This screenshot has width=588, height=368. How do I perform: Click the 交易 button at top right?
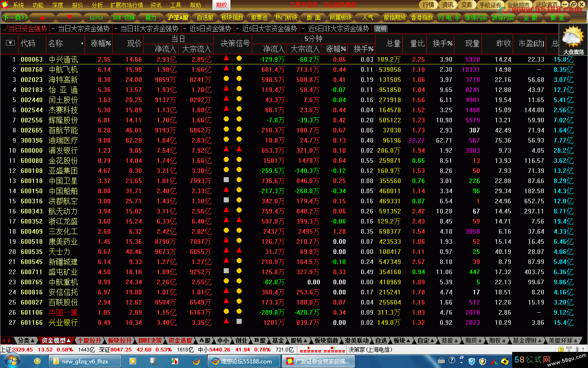466,5
